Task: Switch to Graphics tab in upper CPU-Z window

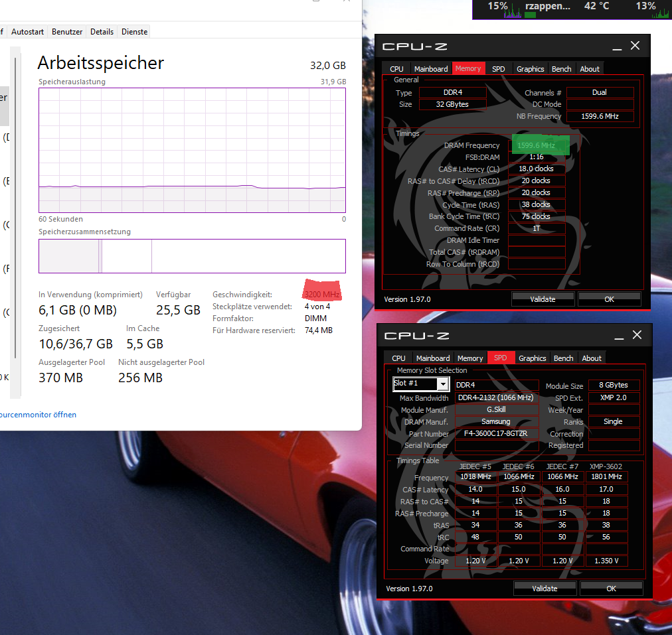Action: [530, 69]
